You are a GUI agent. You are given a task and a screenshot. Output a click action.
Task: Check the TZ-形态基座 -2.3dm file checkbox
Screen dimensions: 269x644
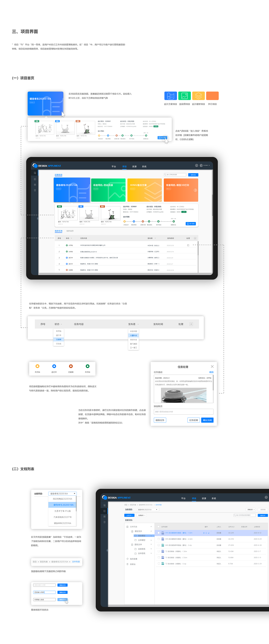click(x=158, y=557)
